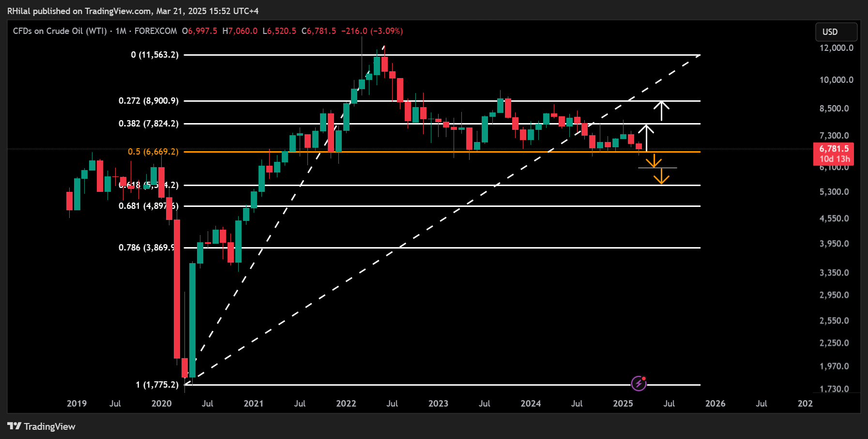The height and width of the screenshot is (439, 868).
Task: Click the 10d 13h countdown timer
Action: pyautogui.click(x=834, y=159)
